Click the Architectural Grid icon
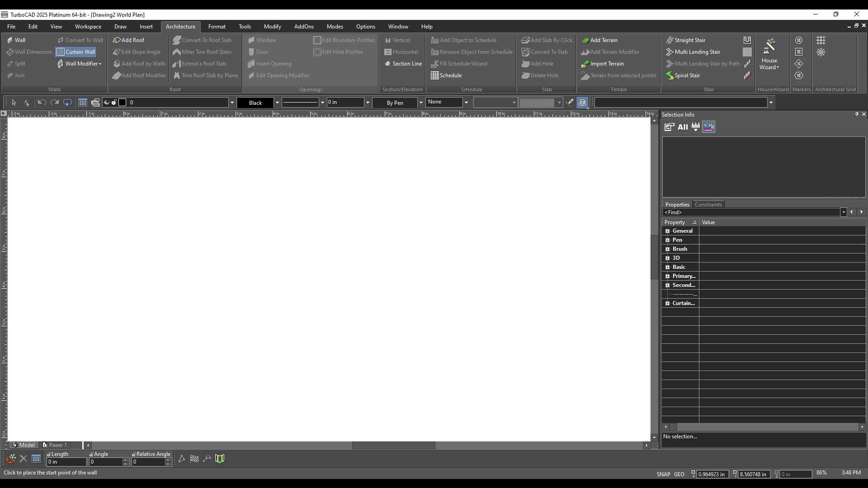 tap(821, 40)
